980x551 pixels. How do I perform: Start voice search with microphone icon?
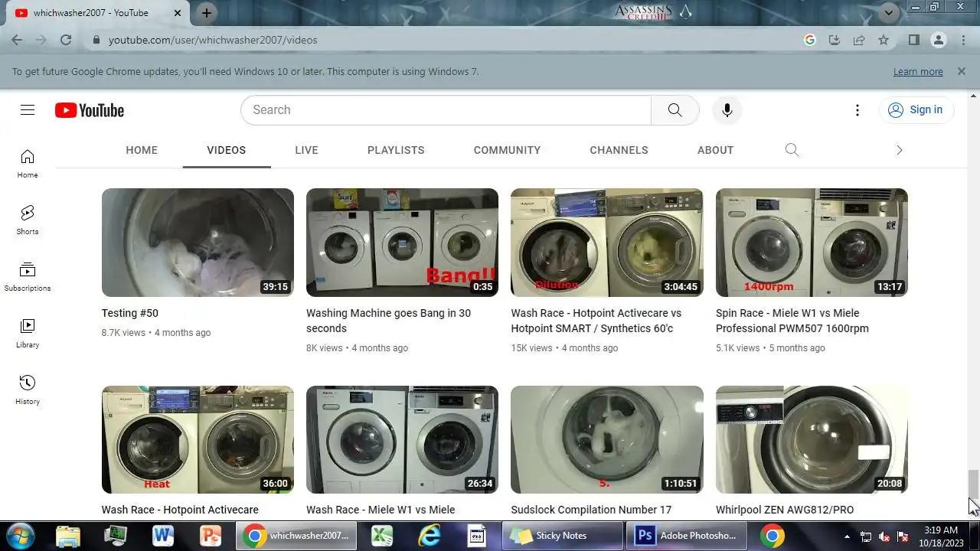click(727, 110)
